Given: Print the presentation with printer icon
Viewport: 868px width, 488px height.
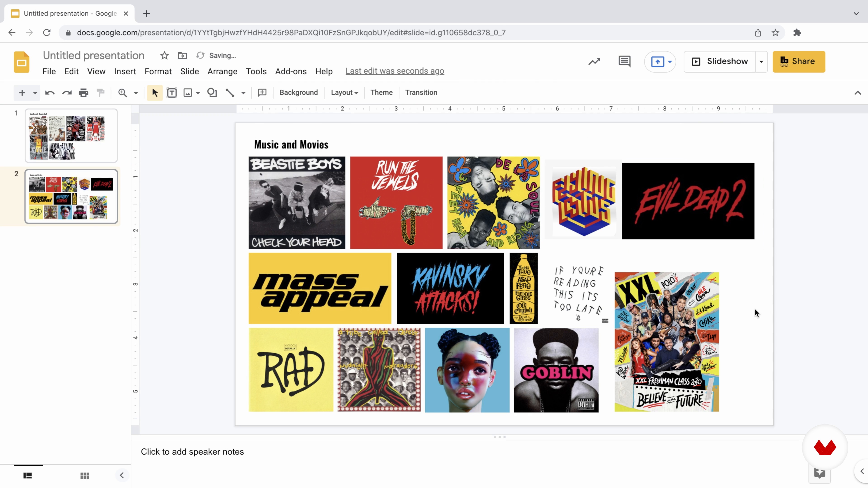Looking at the screenshot, I should (x=83, y=93).
